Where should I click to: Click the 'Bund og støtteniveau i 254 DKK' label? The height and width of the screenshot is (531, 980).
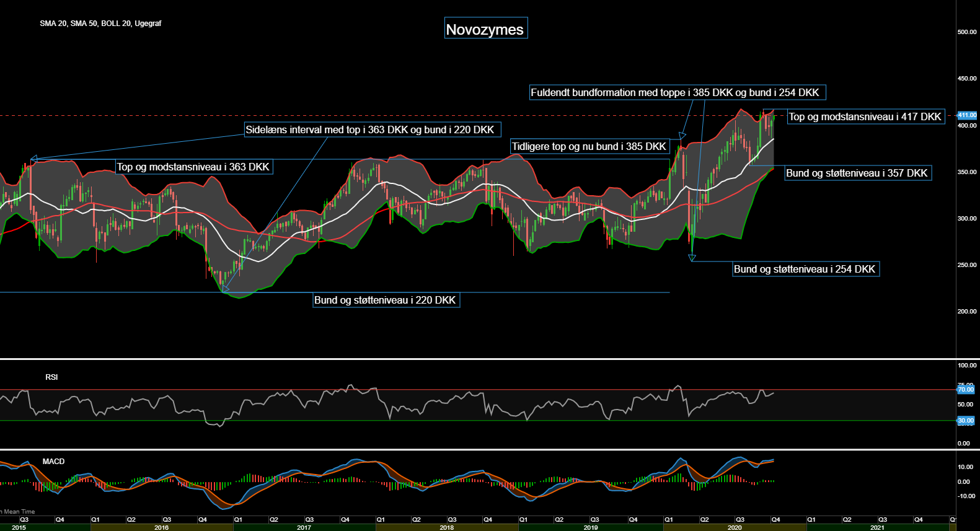(805, 269)
